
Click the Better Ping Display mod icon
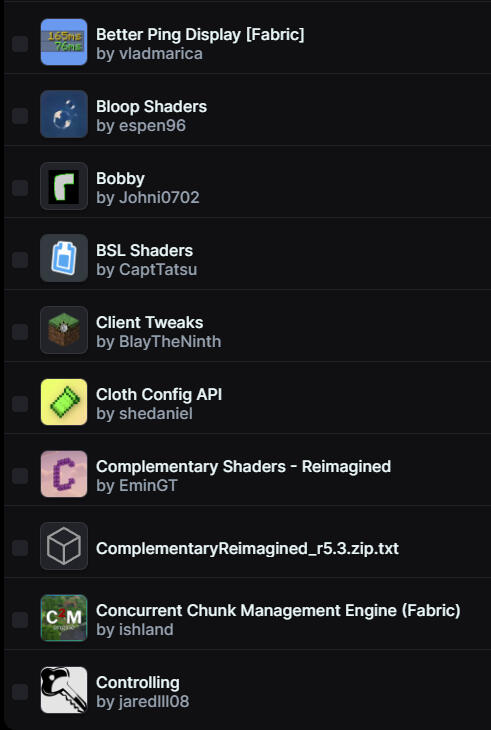(x=64, y=42)
